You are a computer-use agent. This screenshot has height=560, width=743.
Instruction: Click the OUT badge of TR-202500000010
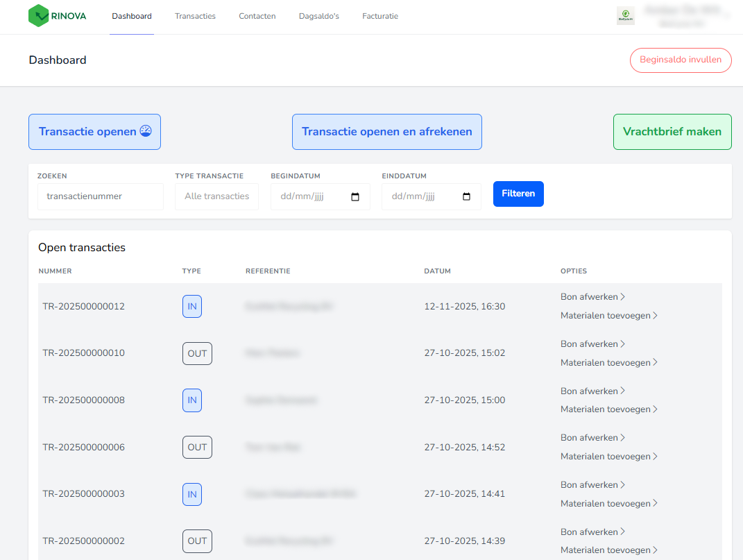(x=197, y=353)
